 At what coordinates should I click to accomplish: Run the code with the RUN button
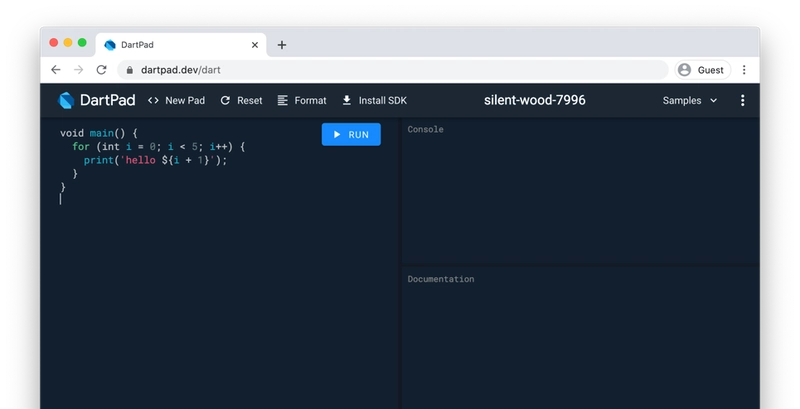(x=351, y=135)
